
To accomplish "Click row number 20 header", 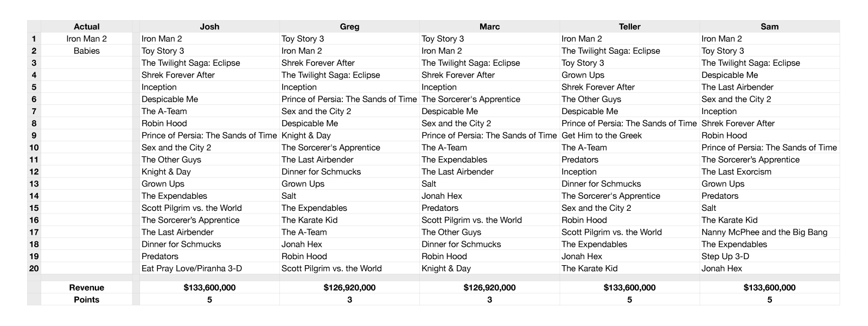I will [34, 268].
